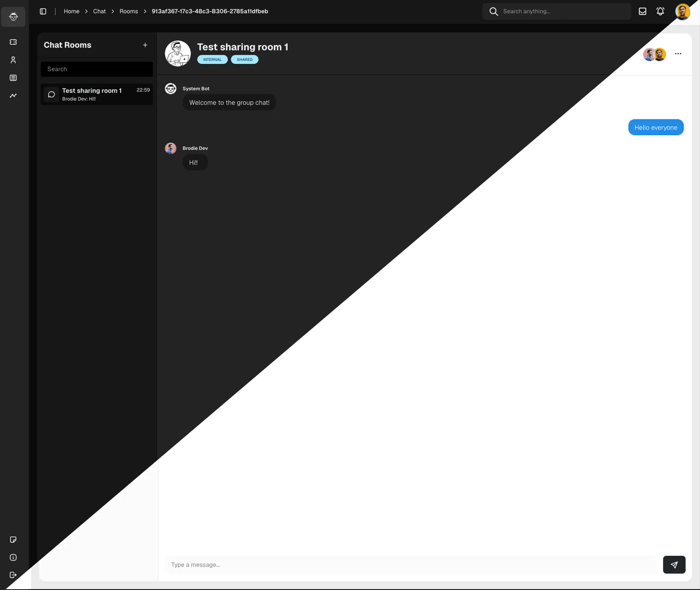Open the tickets icon in the sidebar
This screenshot has height=590, width=700.
click(13, 42)
